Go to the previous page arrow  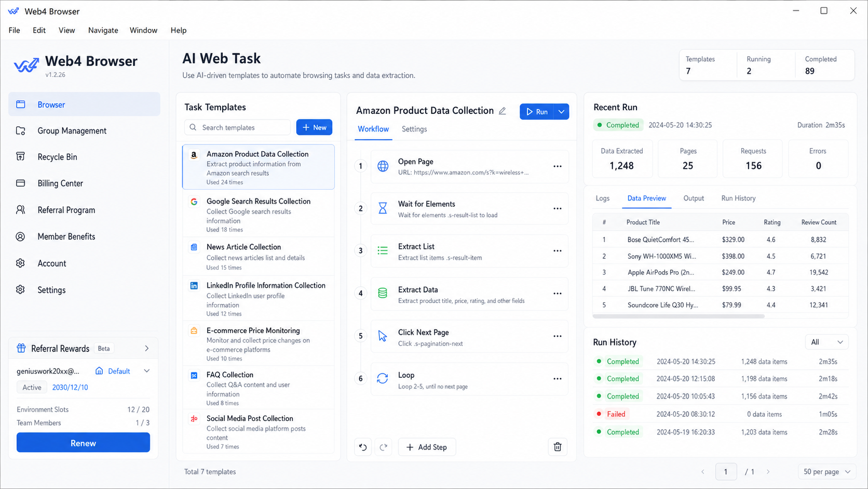tap(703, 472)
